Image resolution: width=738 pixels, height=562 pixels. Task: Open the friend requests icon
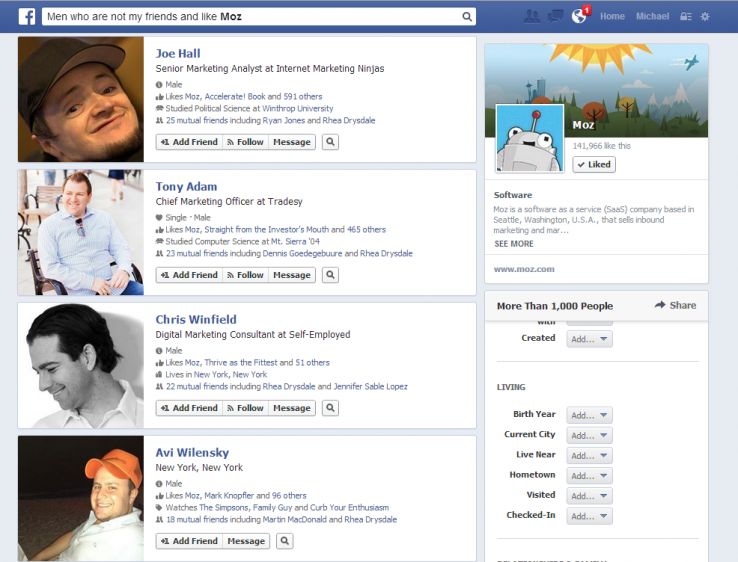[x=531, y=16]
